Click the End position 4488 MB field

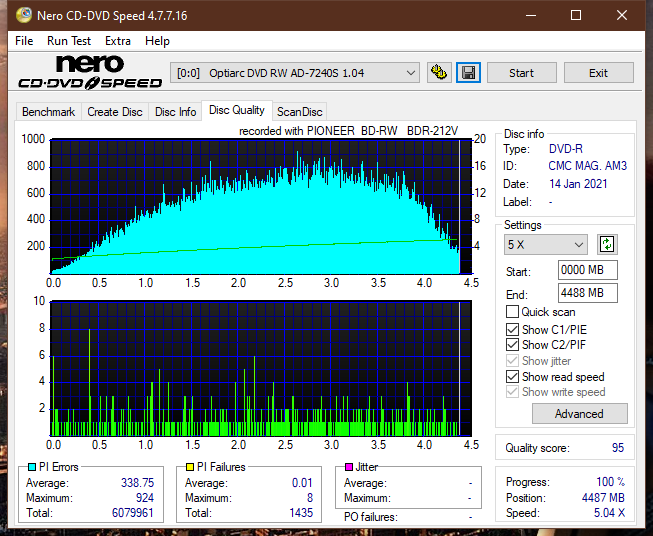click(x=587, y=293)
